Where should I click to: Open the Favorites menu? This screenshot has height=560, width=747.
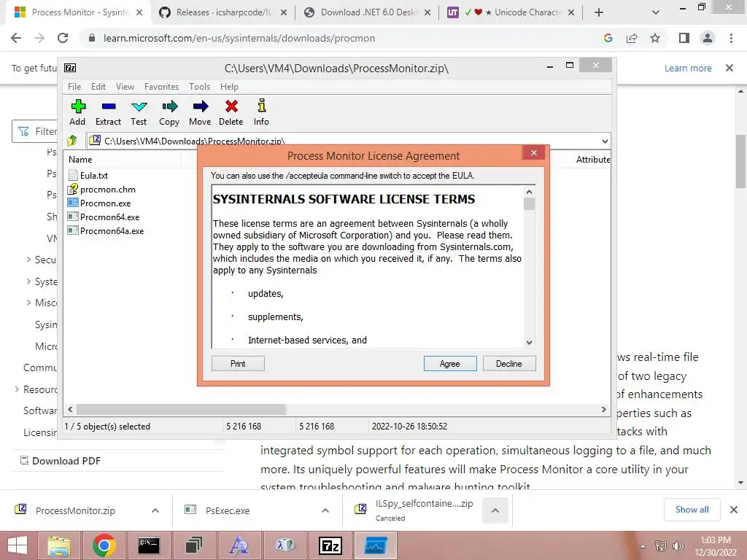pyautogui.click(x=161, y=87)
